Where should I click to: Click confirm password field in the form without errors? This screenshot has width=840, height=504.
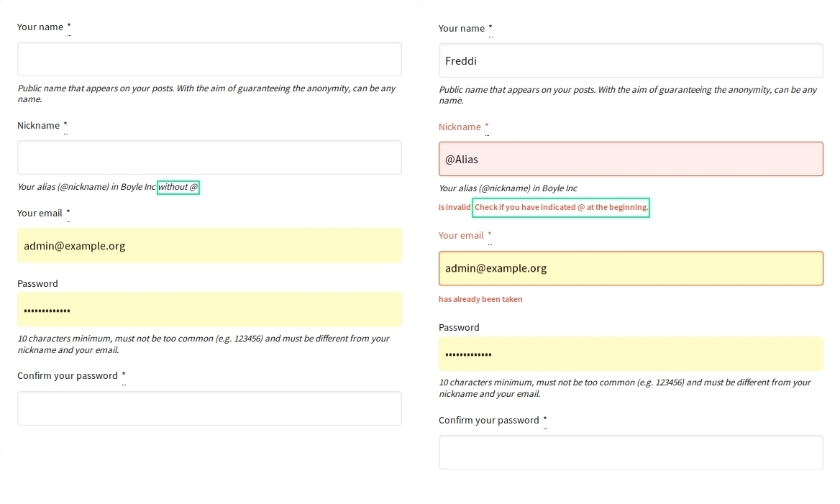(x=209, y=408)
